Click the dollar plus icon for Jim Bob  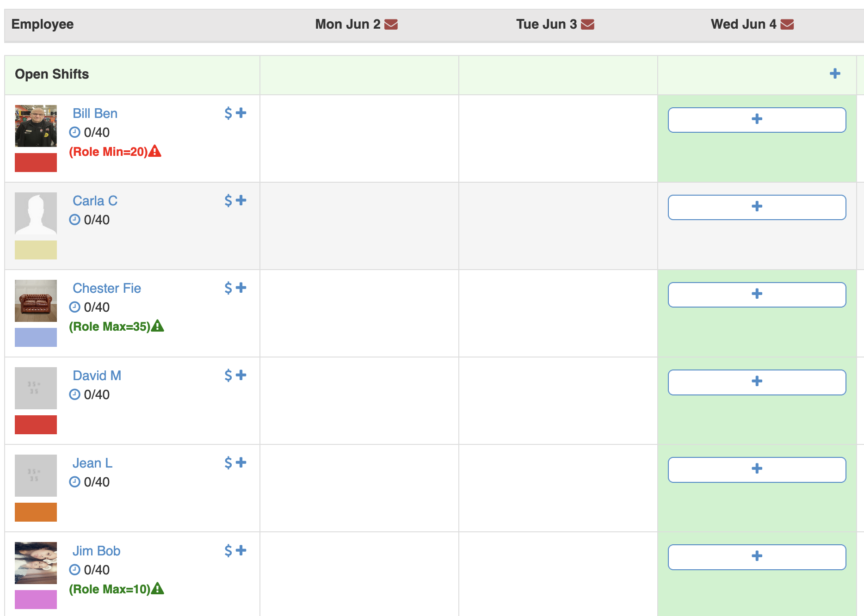coord(235,550)
